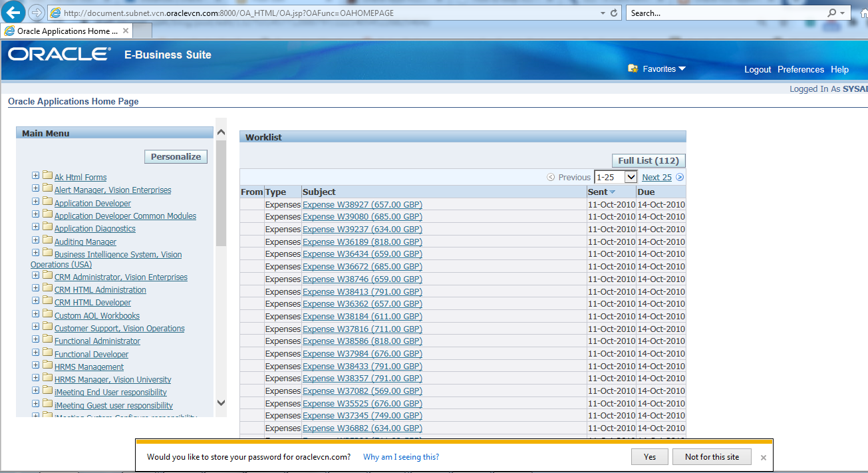Click the HRMS Management folder icon
This screenshot has width=868, height=473.
point(47,365)
